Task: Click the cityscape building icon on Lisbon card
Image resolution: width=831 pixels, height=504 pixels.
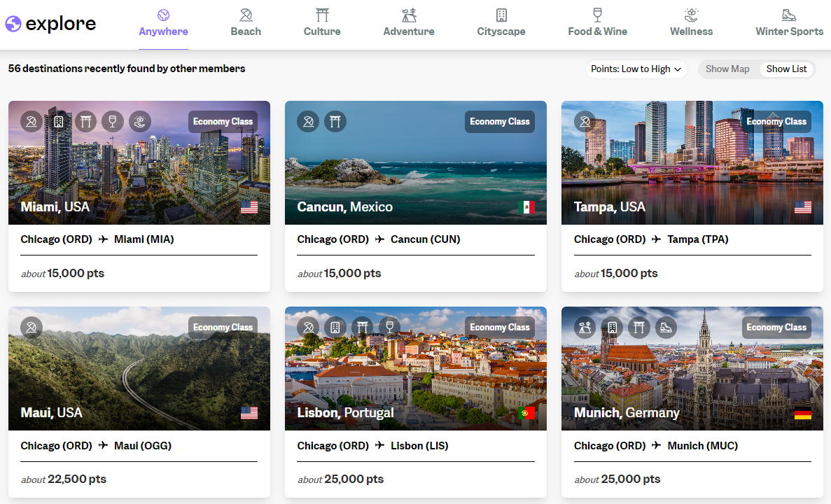Action: coord(335,328)
